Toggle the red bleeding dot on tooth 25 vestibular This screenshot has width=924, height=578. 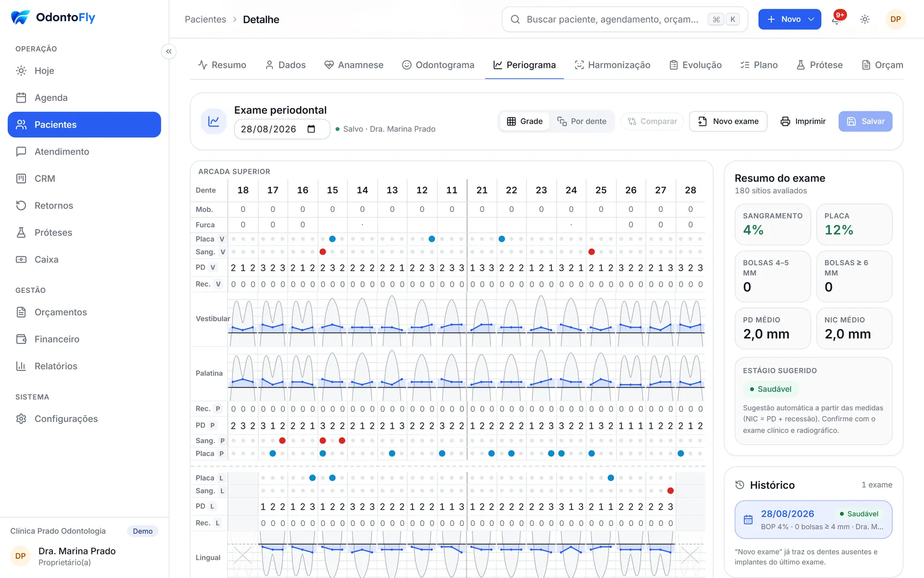[591, 252]
